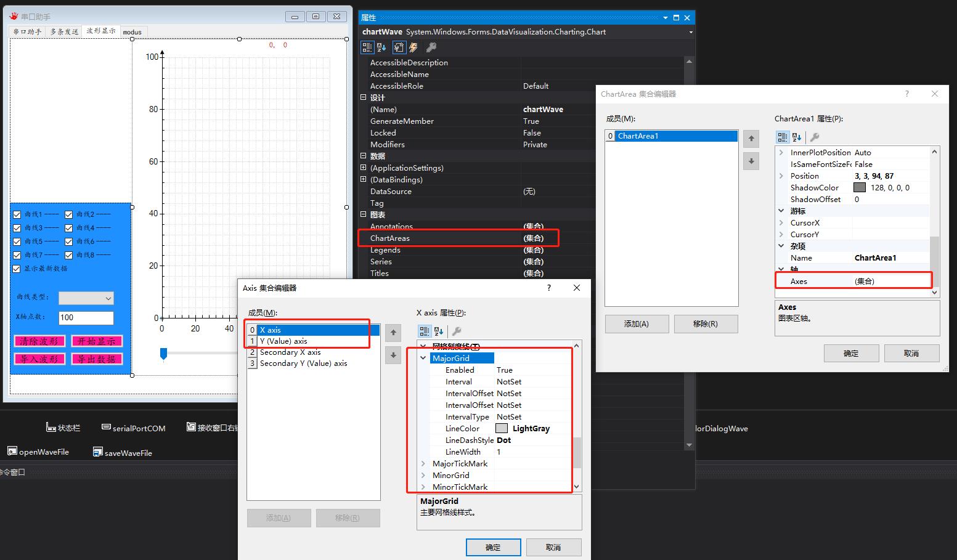
Task: Select Y (Value) axis in members list
Action: point(313,341)
